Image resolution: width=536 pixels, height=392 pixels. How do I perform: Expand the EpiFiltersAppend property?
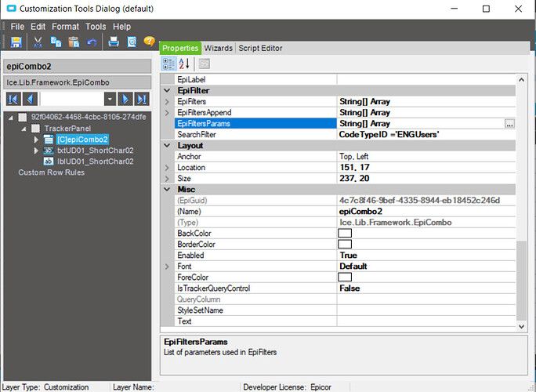click(x=167, y=113)
